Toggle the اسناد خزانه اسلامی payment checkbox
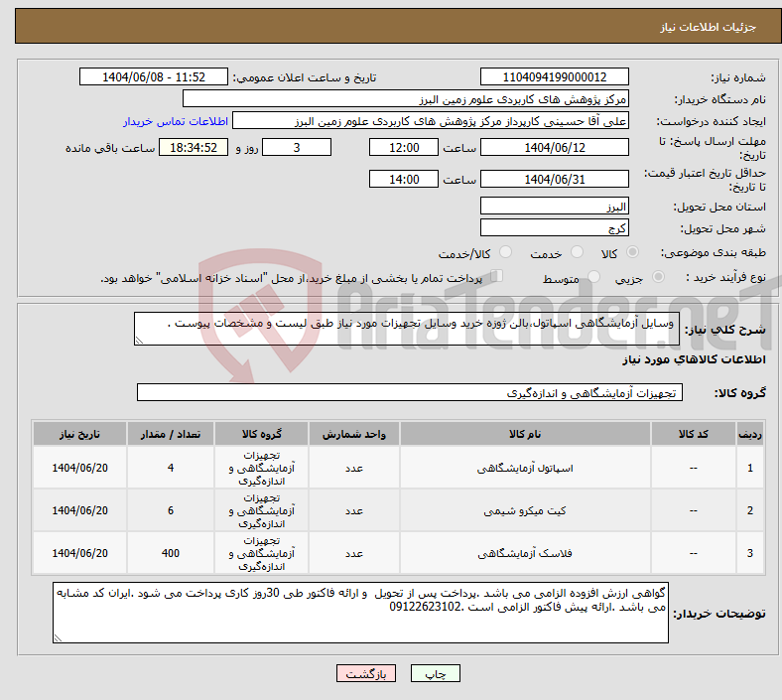782x700 pixels. point(498,278)
